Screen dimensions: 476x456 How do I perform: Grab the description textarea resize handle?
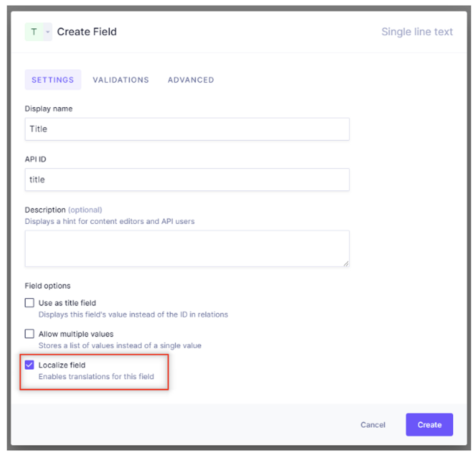point(346,264)
